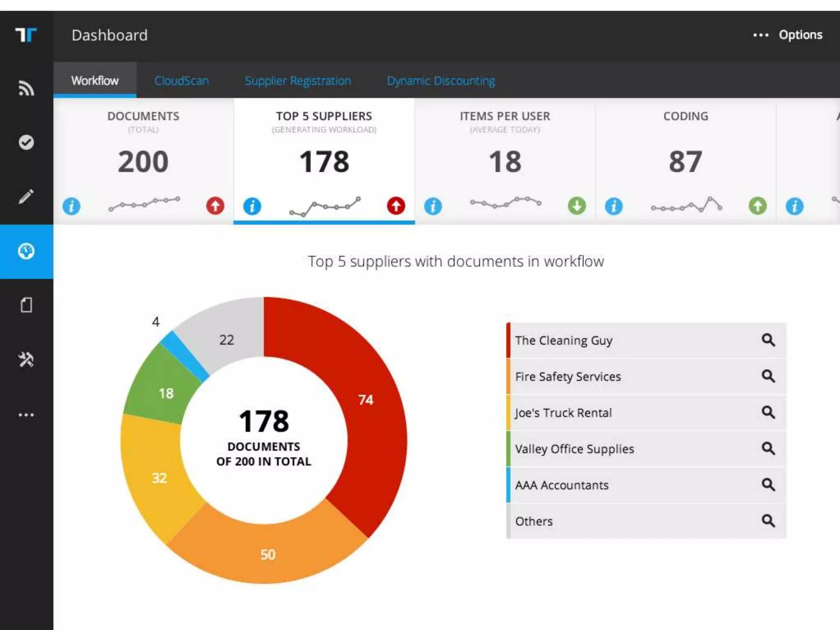Select the Coding metric card

pyautogui.click(x=685, y=160)
